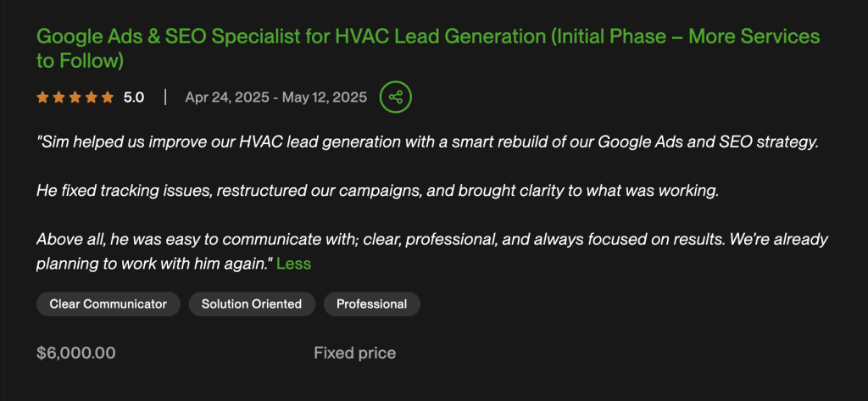The width and height of the screenshot is (868, 401).
Task: Select the Professional tag
Action: click(x=371, y=304)
